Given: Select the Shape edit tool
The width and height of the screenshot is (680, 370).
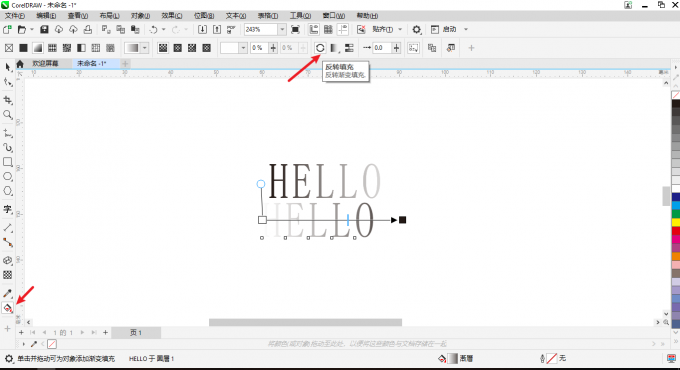Looking at the screenshot, I should [x=8, y=82].
